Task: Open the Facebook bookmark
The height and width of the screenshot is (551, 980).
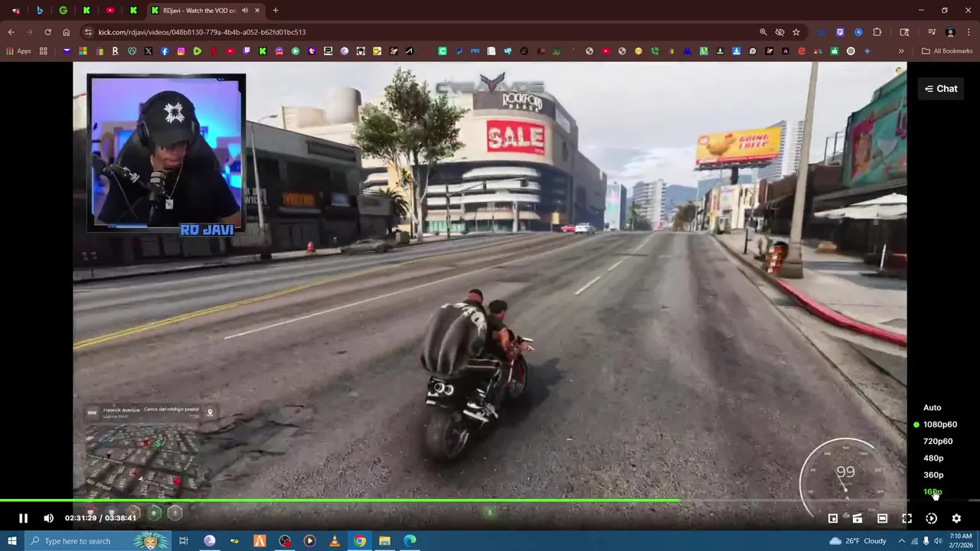Action: coord(165,51)
